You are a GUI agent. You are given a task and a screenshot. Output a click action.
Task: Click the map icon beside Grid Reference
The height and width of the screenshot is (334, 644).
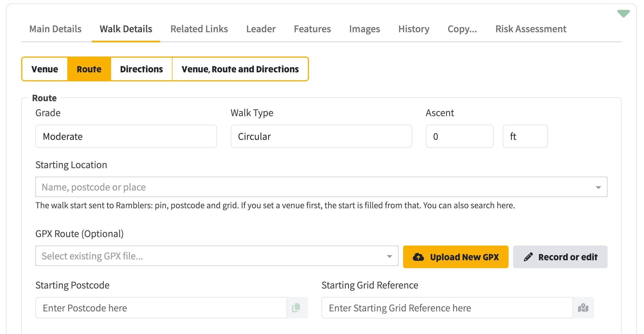(583, 308)
